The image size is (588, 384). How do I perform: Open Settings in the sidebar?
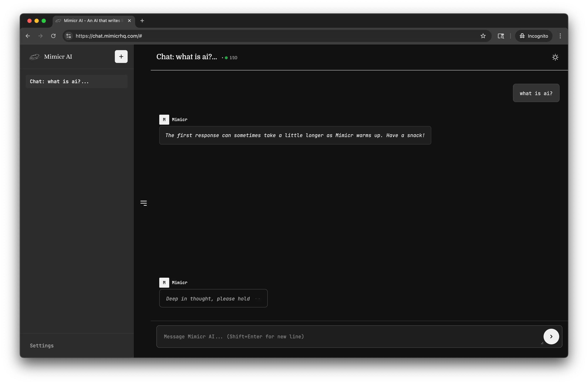[x=42, y=345]
